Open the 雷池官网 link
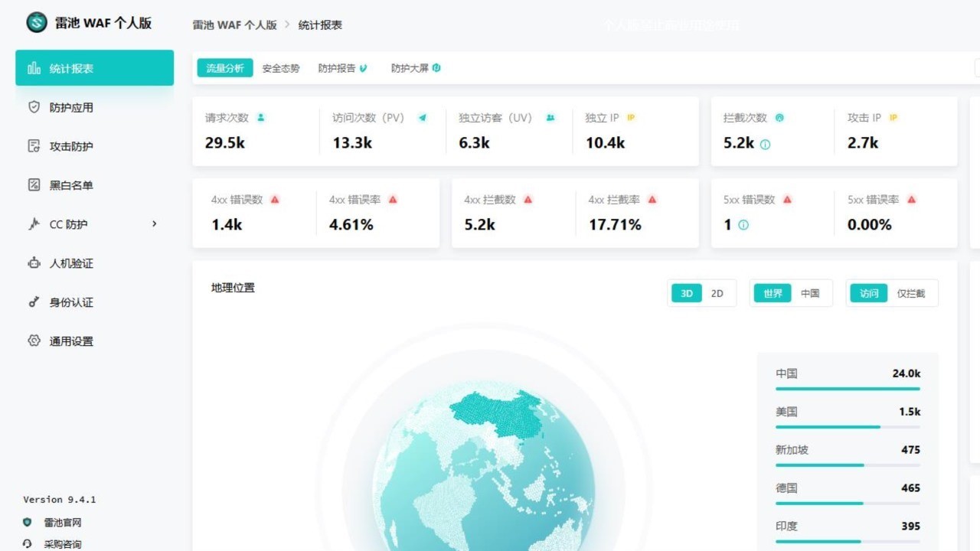980x551 pixels. pos(62,523)
